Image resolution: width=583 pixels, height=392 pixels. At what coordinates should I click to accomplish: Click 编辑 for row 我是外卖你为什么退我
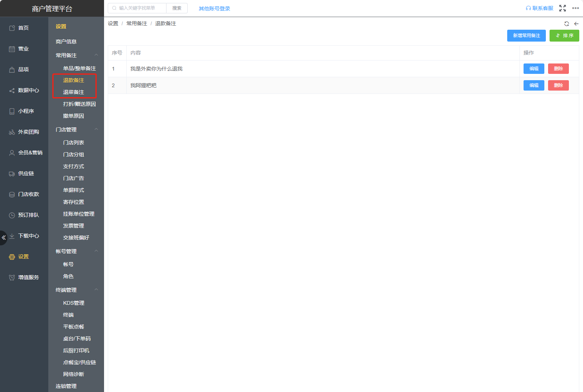[534, 69]
